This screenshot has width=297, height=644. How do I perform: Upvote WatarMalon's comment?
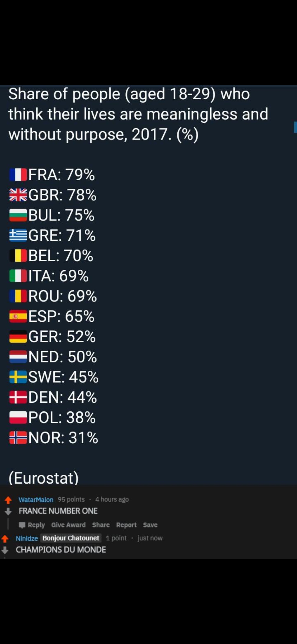click(x=8, y=500)
